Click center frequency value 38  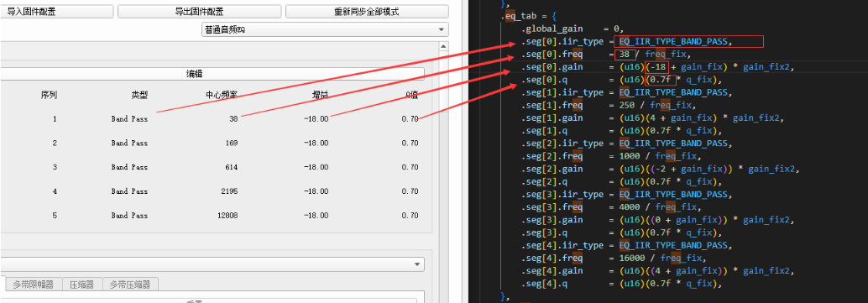pyautogui.click(x=233, y=118)
